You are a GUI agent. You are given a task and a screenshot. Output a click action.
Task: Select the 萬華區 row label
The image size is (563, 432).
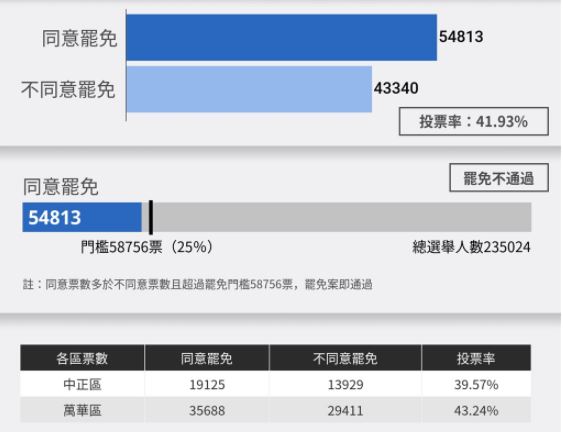click(82, 410)
